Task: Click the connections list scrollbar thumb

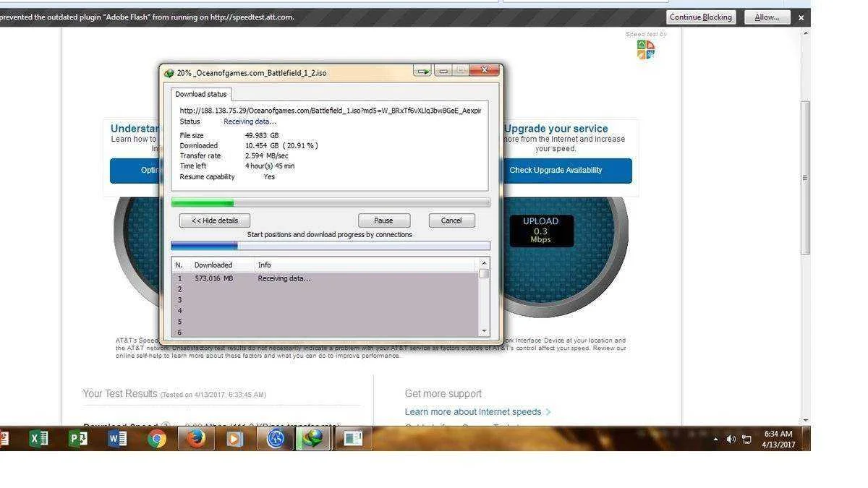Action: pyautogui.click(x=484, y=274)
